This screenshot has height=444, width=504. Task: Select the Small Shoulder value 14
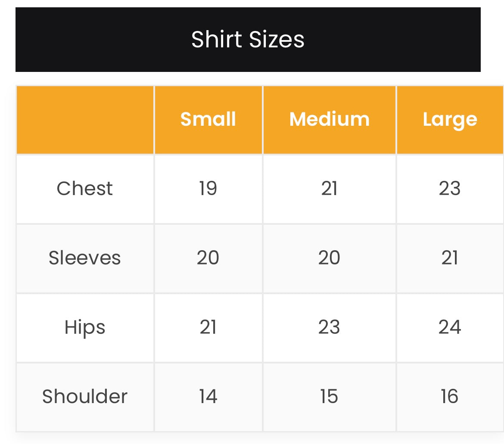208,397
